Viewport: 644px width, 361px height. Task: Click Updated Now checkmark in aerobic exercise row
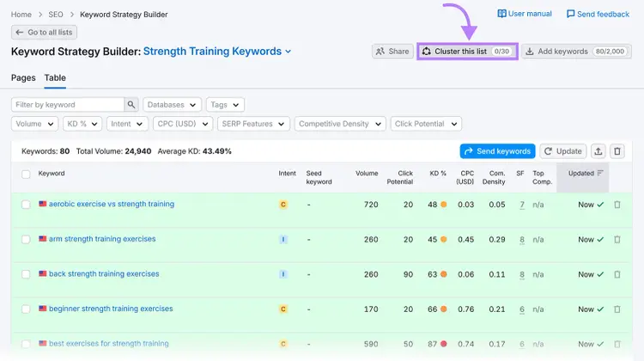pyautogui.click(x=600, y=205)
